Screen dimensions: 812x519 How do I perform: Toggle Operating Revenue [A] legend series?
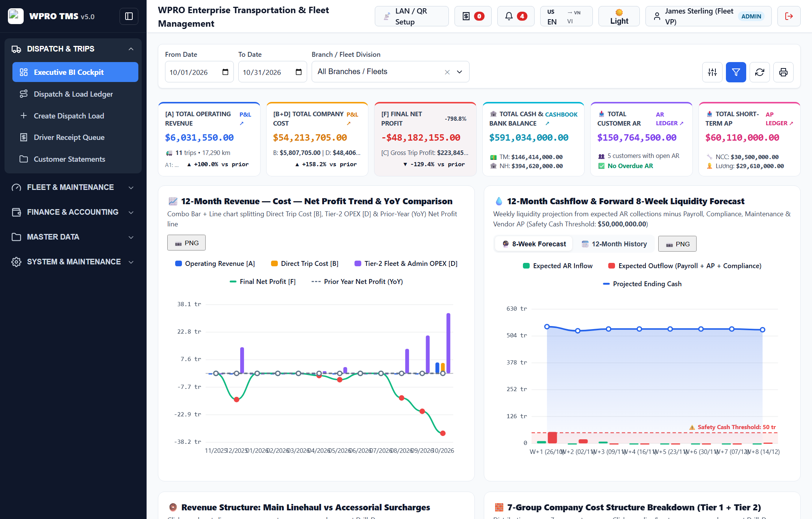click(x=215, y=264)
